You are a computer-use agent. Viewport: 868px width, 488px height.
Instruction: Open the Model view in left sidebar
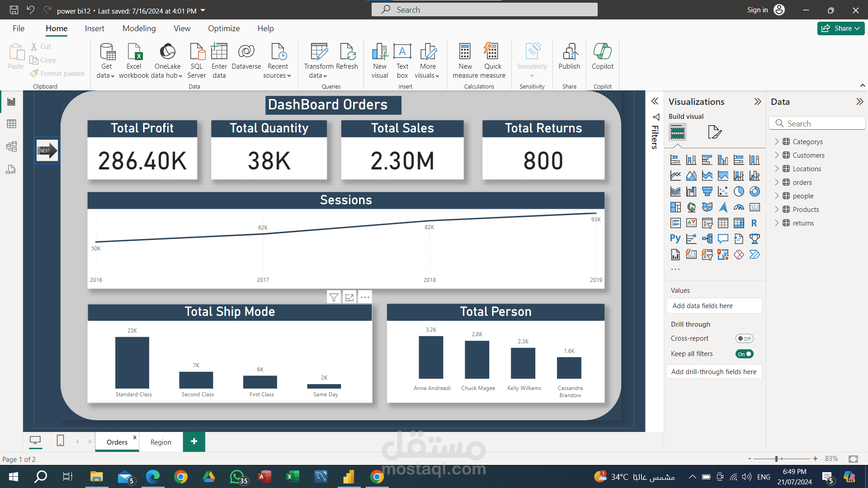[x=11, y=146]
